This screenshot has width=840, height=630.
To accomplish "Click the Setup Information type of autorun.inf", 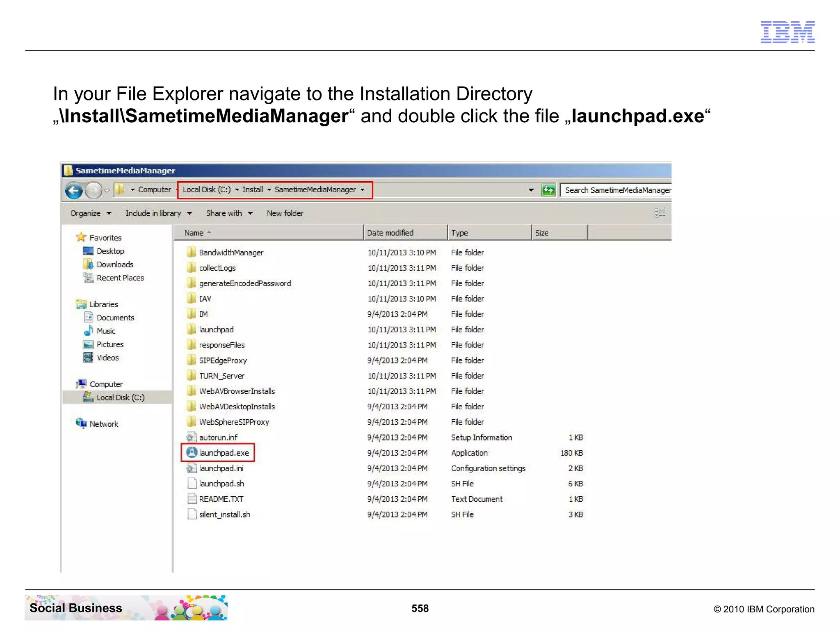I will coord(482,438).
